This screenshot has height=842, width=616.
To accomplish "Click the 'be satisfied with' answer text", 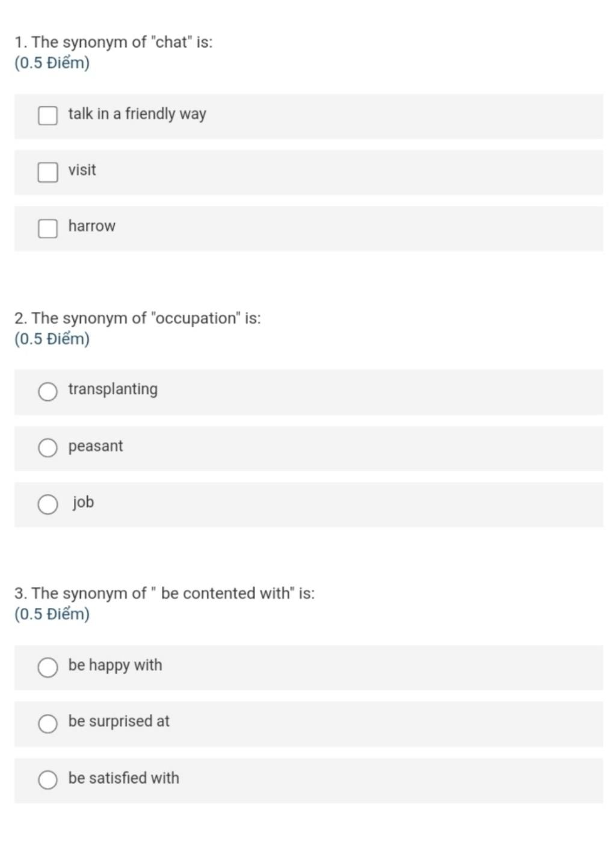I will click(x=123, y=778).
